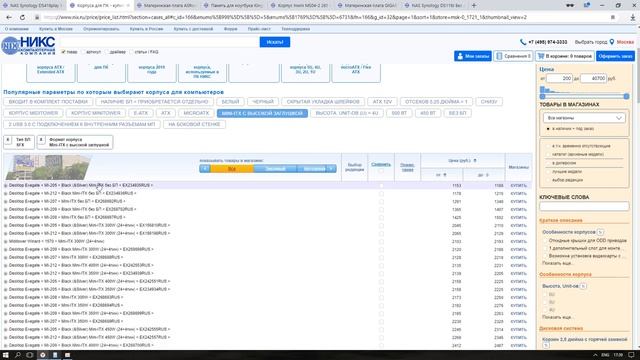
Task: Click right handle of price range slider
Action: 626,96
